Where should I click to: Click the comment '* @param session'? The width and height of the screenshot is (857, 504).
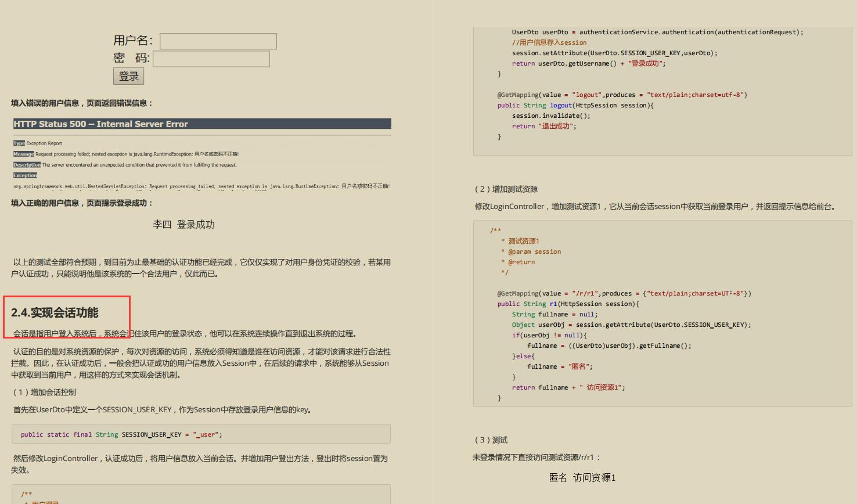point(531,251)
